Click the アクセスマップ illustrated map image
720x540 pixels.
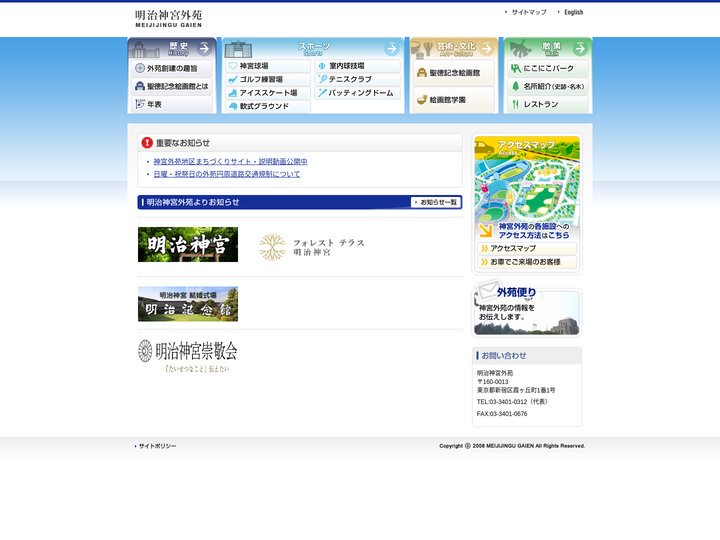pos(527,188)
